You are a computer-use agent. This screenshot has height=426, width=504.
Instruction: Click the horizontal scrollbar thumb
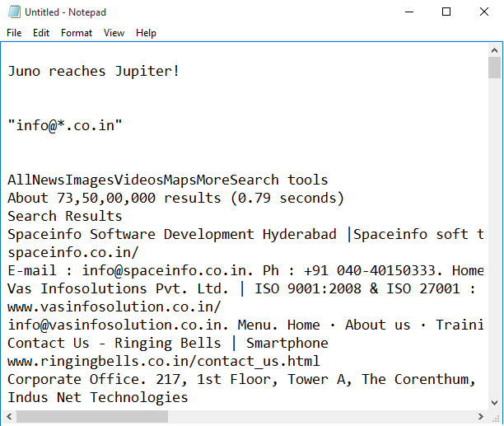tap(92, 417)
